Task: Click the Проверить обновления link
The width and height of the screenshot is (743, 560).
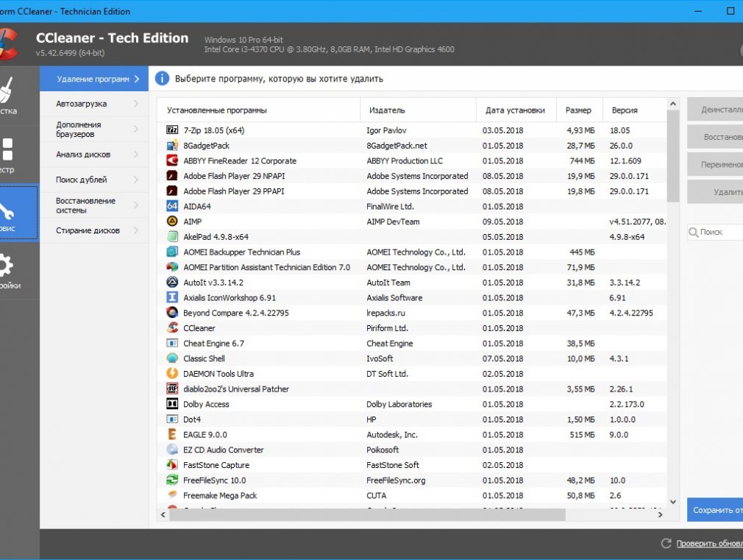Action: 709,543
